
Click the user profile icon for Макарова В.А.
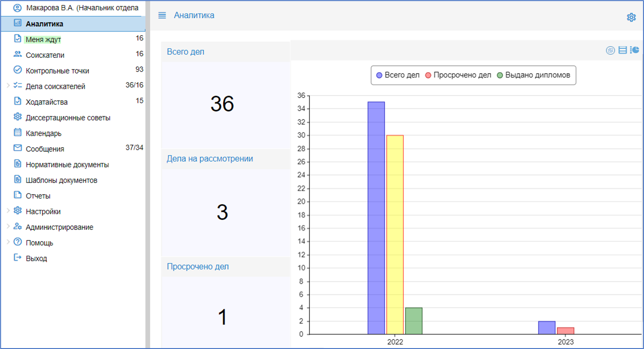(x=18, y=8)
